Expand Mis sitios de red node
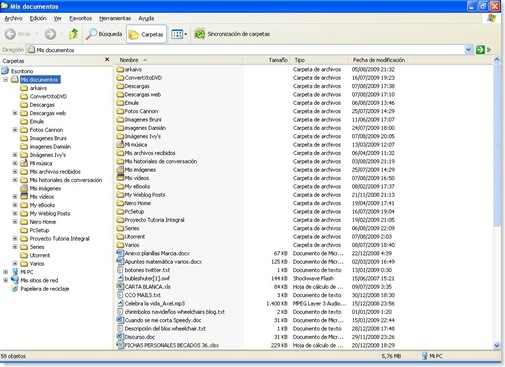This screenshot has width=505, height=367. tap(6, 280)
